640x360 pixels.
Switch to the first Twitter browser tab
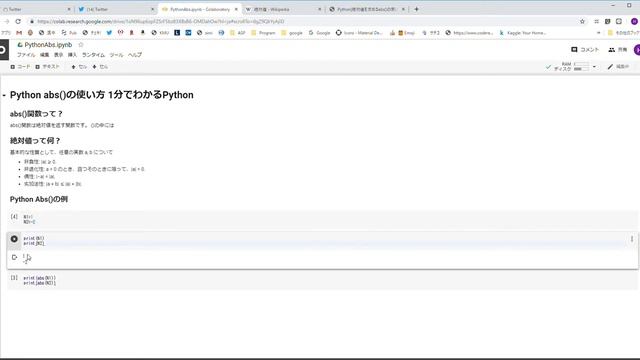(x=36, y=9)
